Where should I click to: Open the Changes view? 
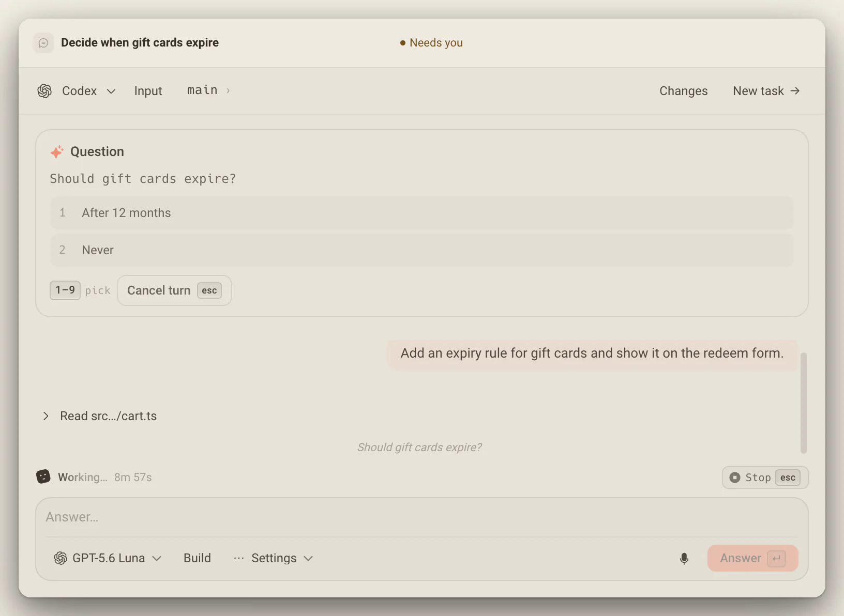(x=683, y=91)
